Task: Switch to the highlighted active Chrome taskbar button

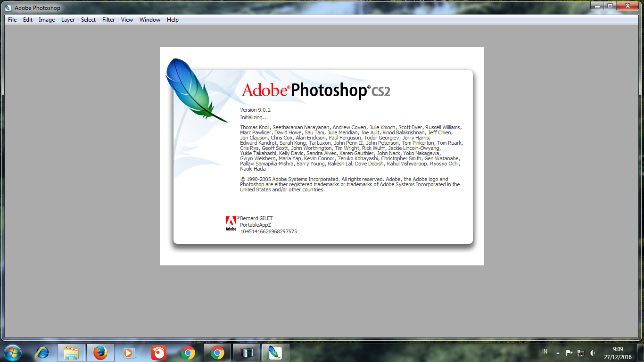Action: click(217, 353)
